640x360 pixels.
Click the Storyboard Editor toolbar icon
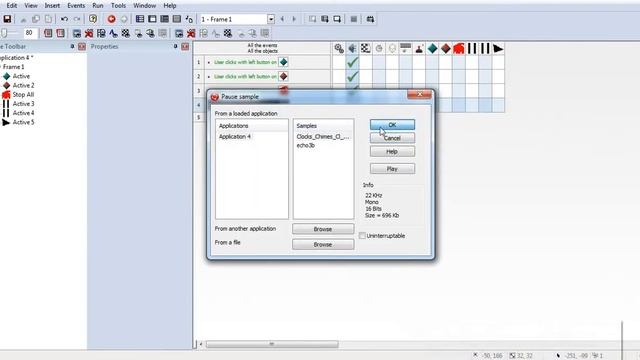[140, 19]
